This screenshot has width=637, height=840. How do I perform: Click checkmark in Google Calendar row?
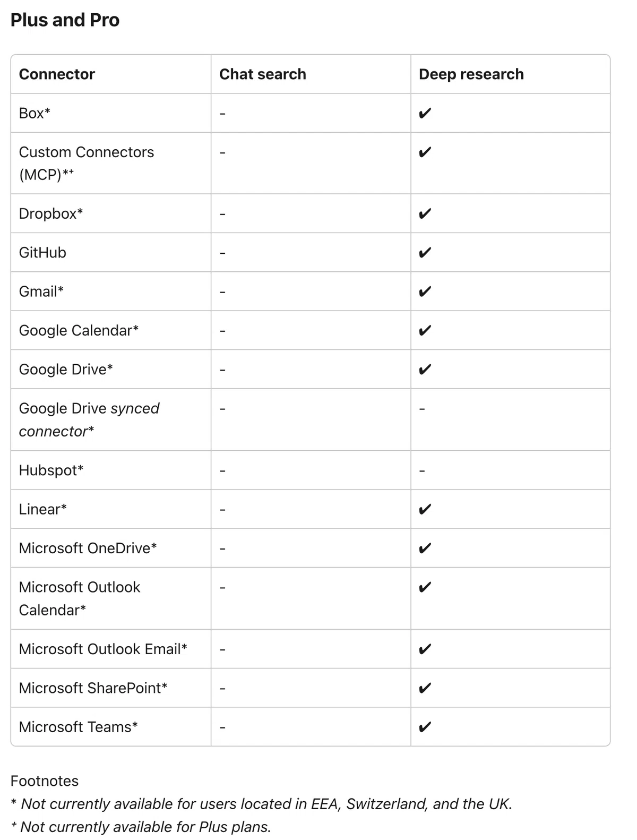click(x=425, y=330)
